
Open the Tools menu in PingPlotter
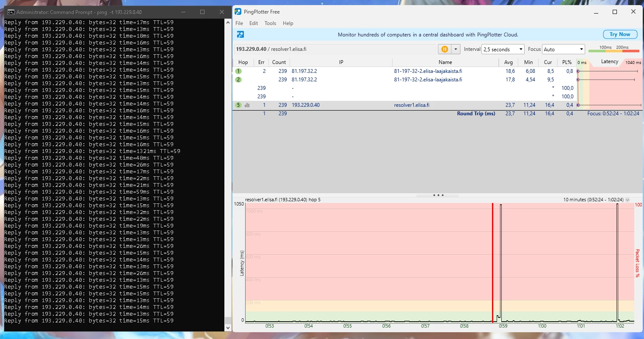tap(270, 23)
